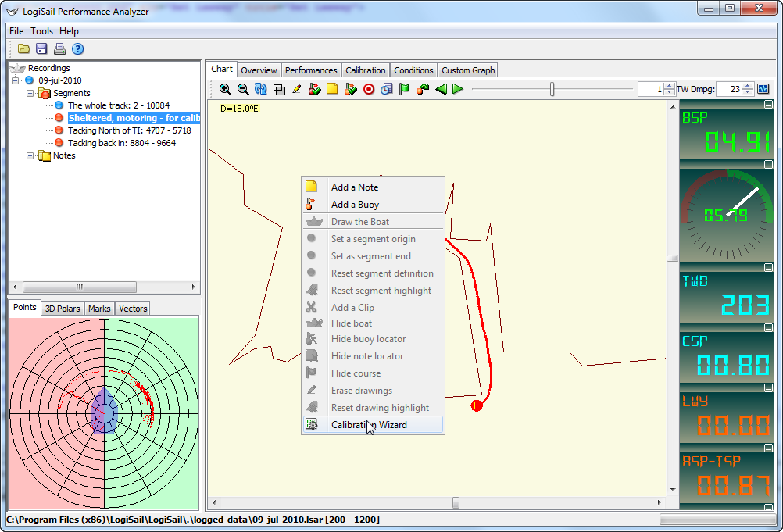783x532 pixels.
Task: Click the green flag toolbar icon
Action: pos(404,89)
